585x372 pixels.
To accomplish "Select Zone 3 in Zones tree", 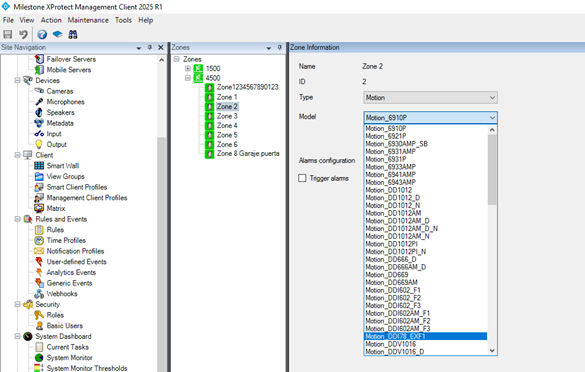I will 227,116.
